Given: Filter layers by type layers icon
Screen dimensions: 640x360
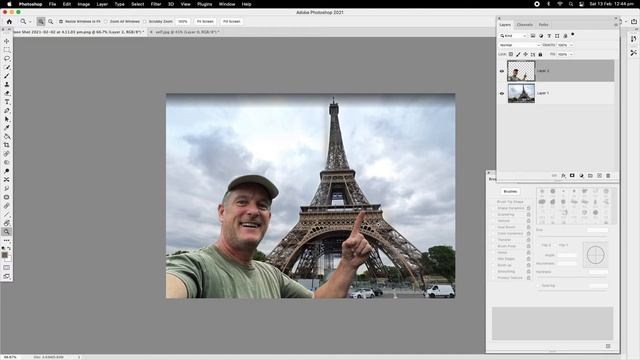Looking at the screenshot, I should coord(549,36).
